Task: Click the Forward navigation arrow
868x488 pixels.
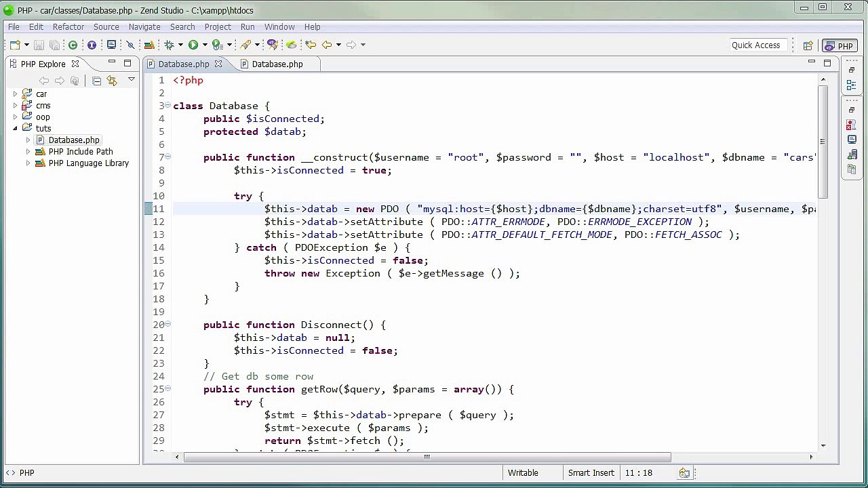Action: click(x=351, y=45)
